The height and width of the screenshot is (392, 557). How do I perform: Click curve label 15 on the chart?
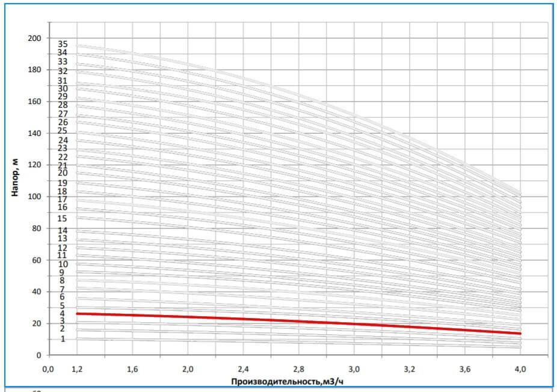pyautogui.click(x=63, y=219)
